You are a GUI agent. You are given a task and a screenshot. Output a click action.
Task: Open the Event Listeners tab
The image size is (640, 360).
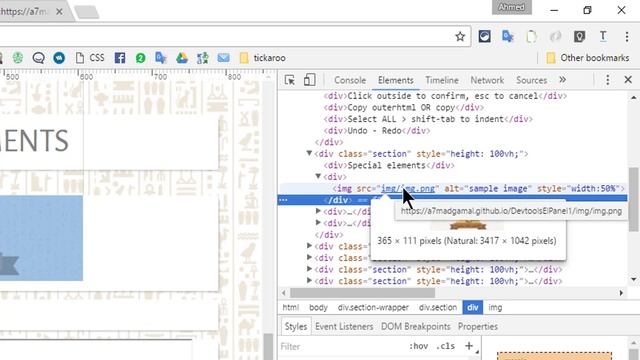pos(344,327)
